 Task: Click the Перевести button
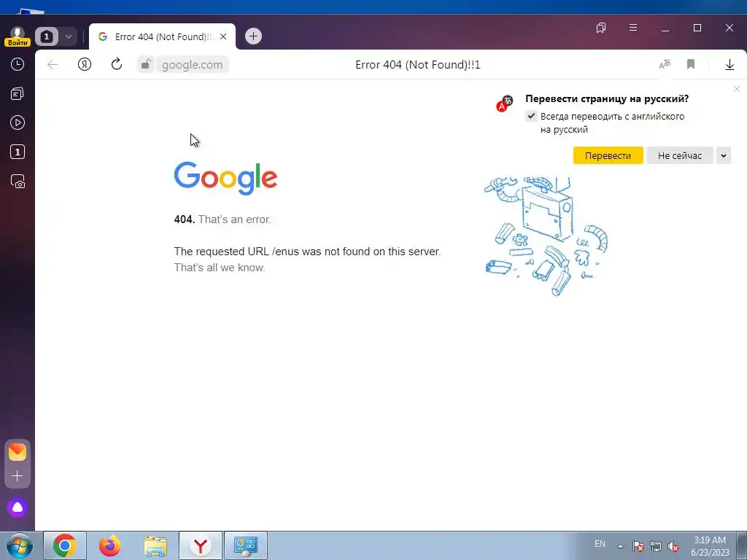(x=608, y=156)
